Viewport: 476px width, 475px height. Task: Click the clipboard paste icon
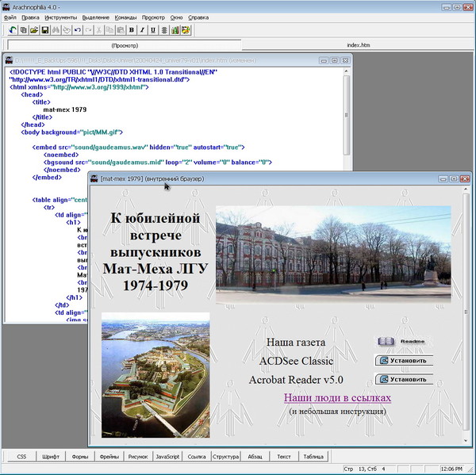[x=121, y=30]
